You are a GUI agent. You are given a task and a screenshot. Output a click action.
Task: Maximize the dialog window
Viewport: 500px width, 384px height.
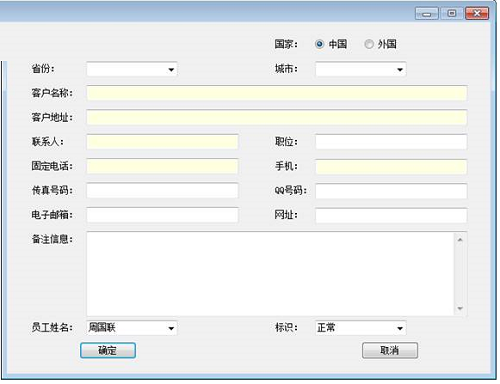[x=452, y=14]
